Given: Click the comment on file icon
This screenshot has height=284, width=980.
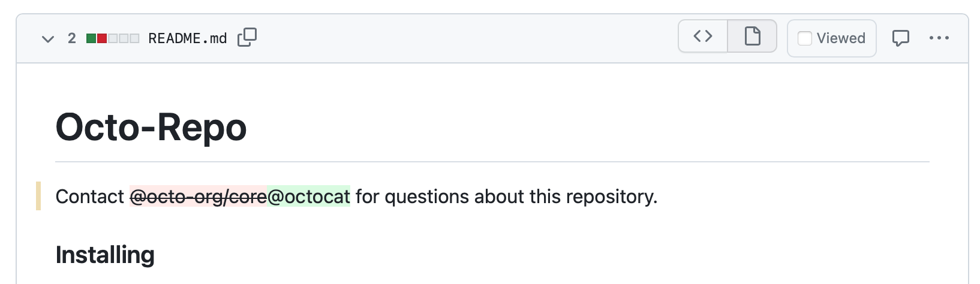Looking at the screenshot, I should tap(900, 38).
